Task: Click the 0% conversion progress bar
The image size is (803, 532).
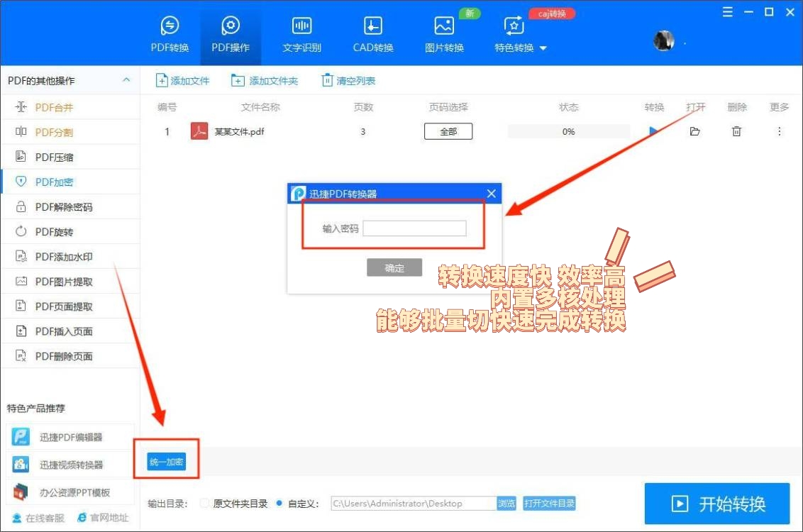Action: 568,131
